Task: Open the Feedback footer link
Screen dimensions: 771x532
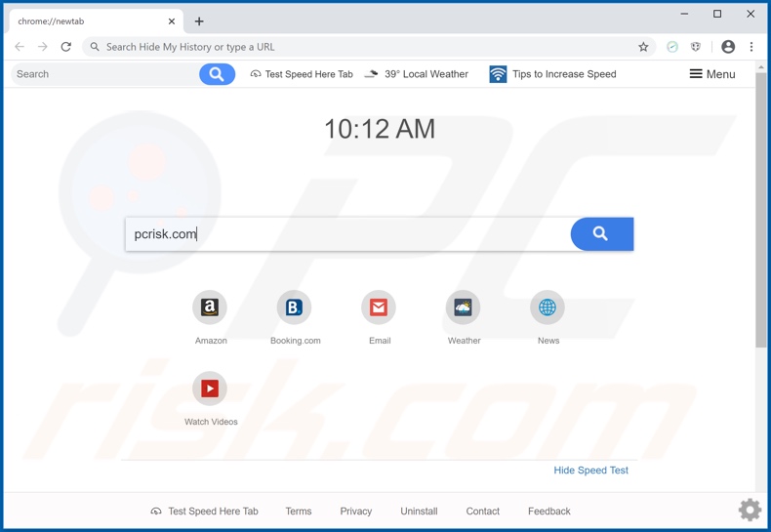Action: (x=549, y=512)
